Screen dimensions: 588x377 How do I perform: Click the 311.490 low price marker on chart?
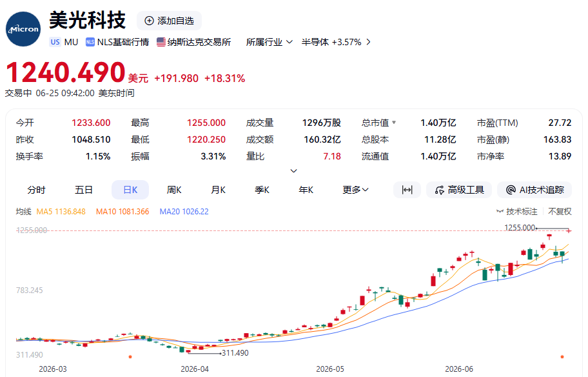pyautogui.click(x=235, y=353)
